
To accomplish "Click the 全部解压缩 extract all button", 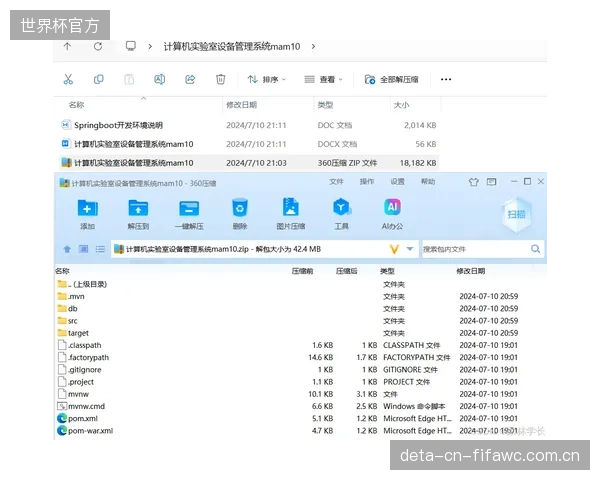I will [391, 80].
